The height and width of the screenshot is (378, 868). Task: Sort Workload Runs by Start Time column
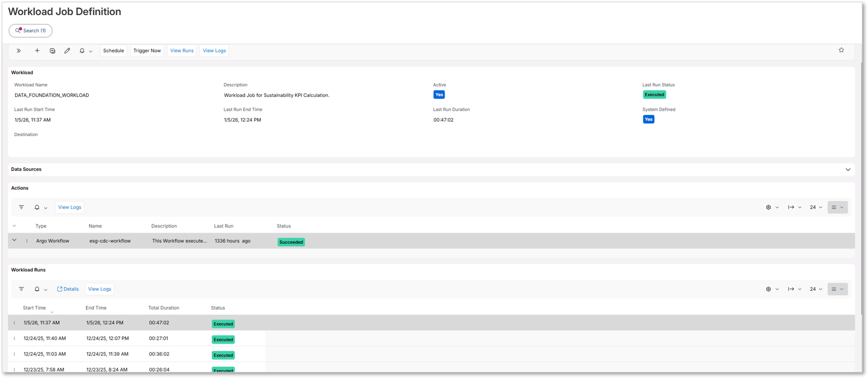click(x=34, y=308)
